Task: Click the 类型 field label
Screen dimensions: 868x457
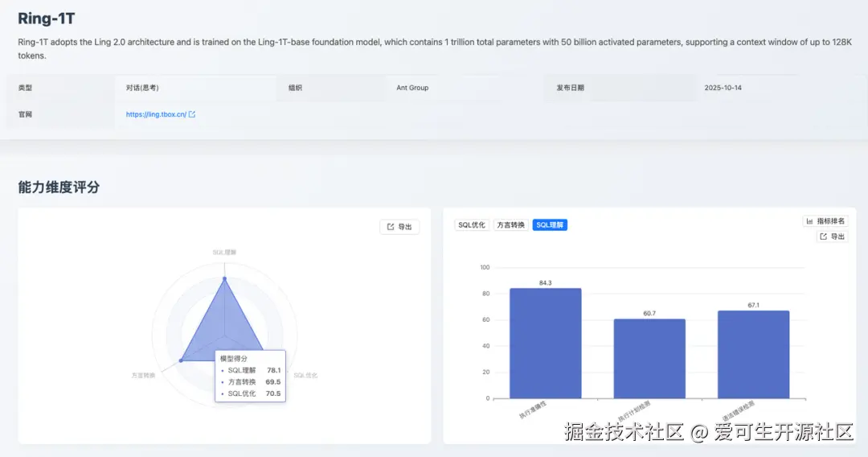Action: (x=25, y=88)
